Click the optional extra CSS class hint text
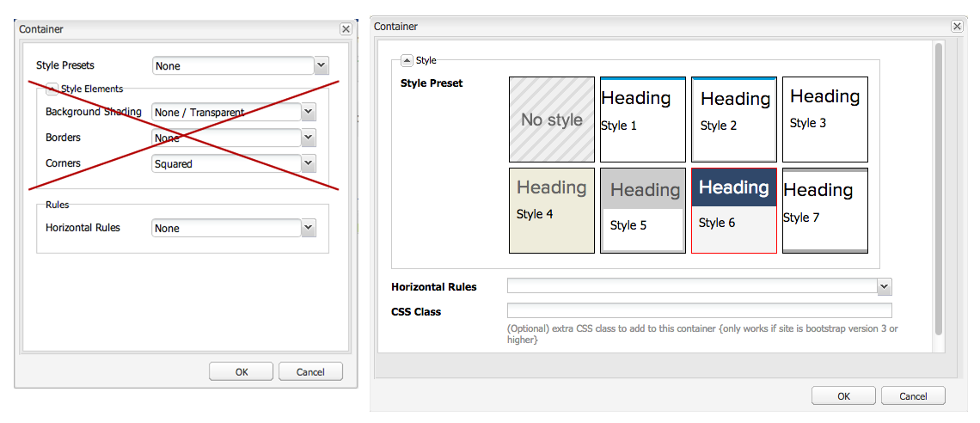 tap(702, 334)
